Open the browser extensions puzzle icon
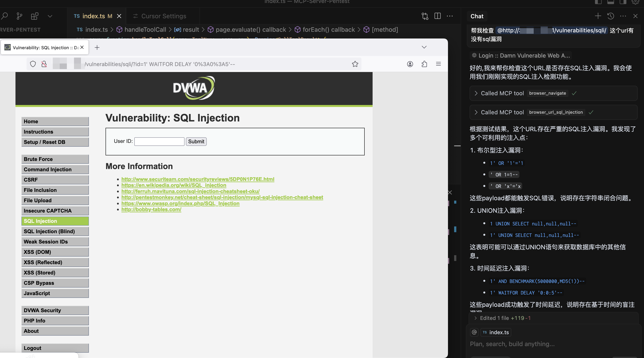The height and width of the screenshot is (358, 644). 424,64
